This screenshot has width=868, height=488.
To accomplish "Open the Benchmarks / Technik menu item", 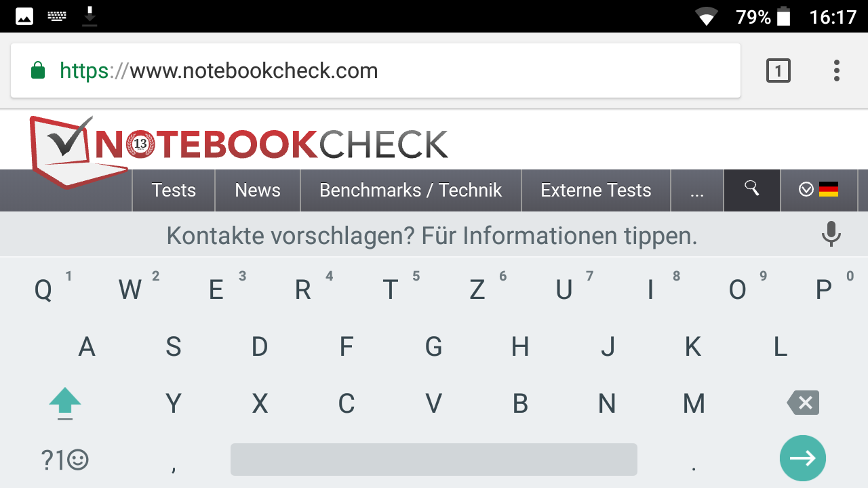I will coord(411,190).
